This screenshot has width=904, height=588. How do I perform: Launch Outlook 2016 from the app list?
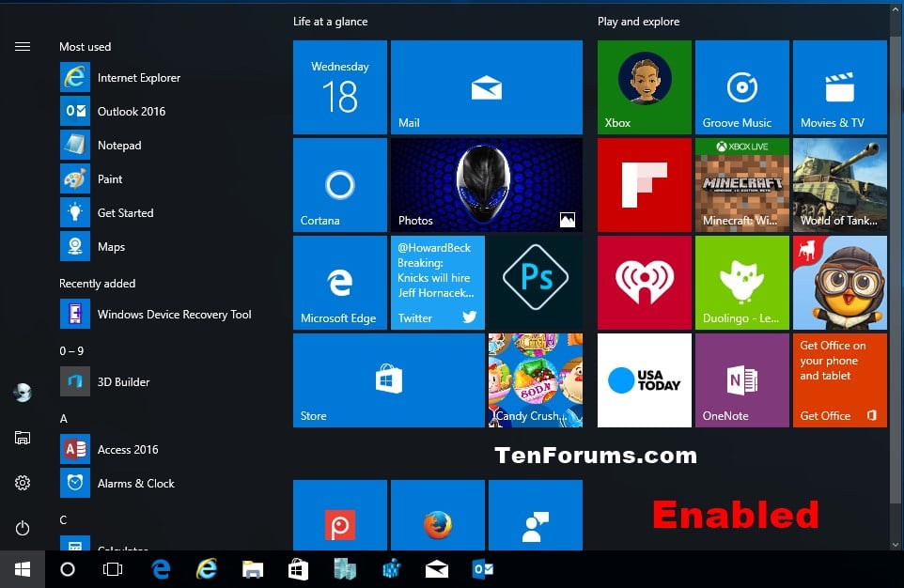click(114, 111)
